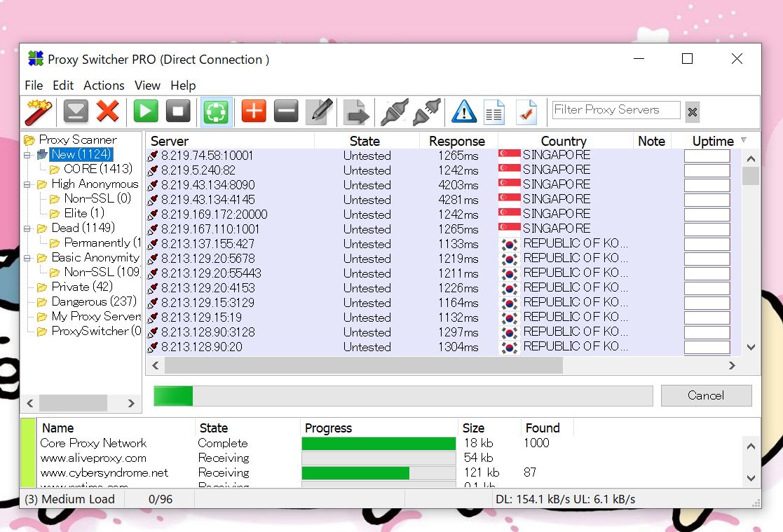
Task: Collapse the New (1124) tree node
Action: 27,156
